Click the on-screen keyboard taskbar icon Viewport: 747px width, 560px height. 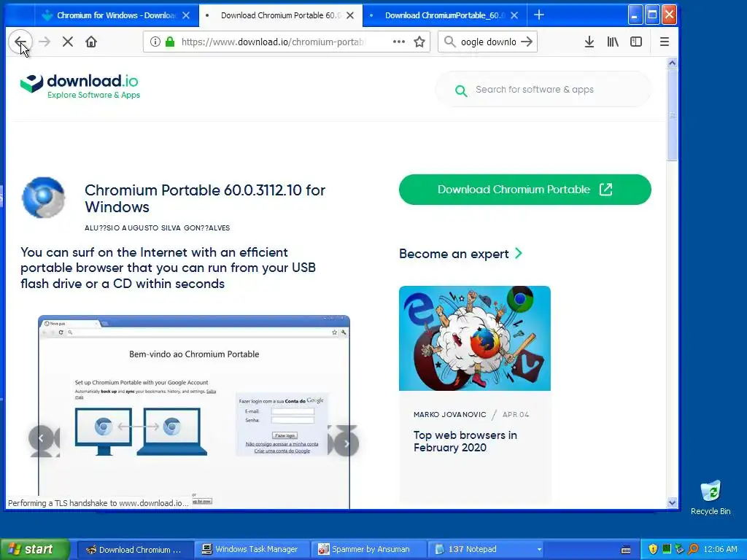pos(626,550)
